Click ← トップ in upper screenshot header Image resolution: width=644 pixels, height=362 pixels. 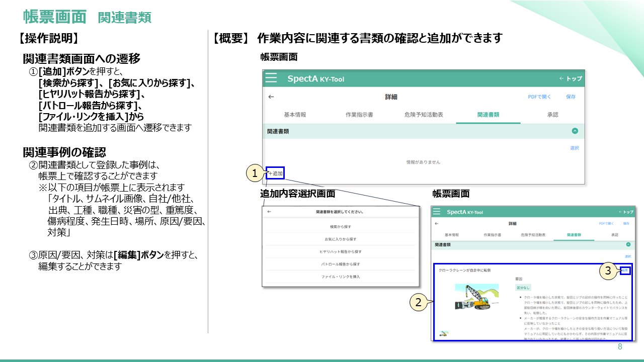(x=570, y=79)
